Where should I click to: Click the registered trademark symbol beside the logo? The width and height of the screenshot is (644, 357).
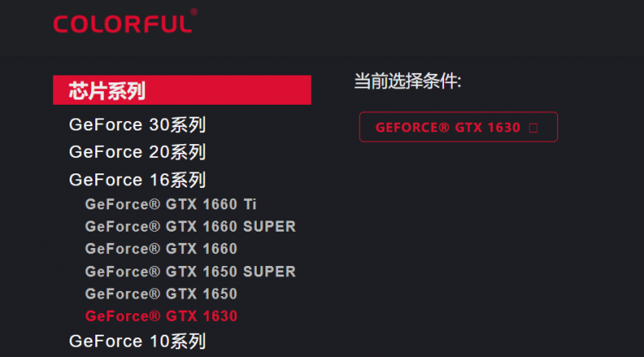point(193,12)
